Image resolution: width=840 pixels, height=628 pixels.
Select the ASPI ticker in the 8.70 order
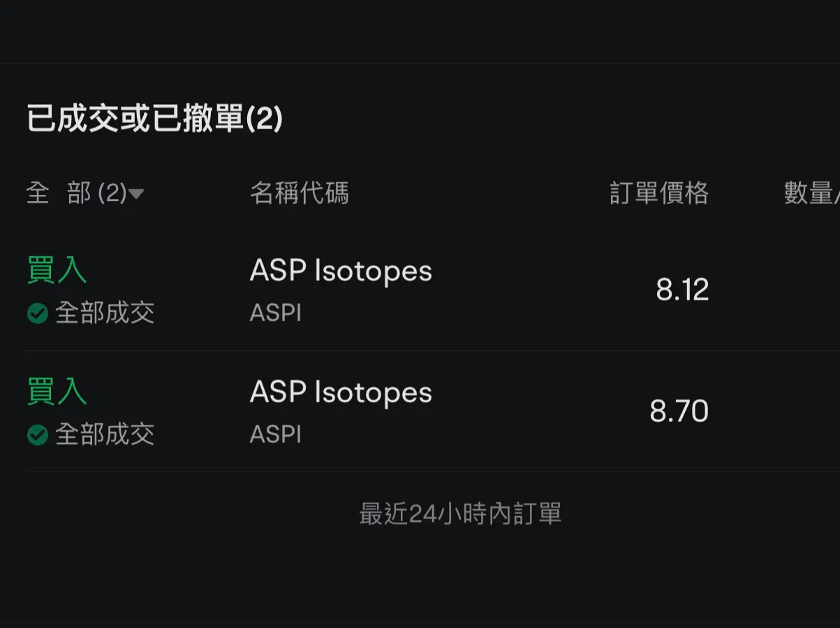coord(276,435)
